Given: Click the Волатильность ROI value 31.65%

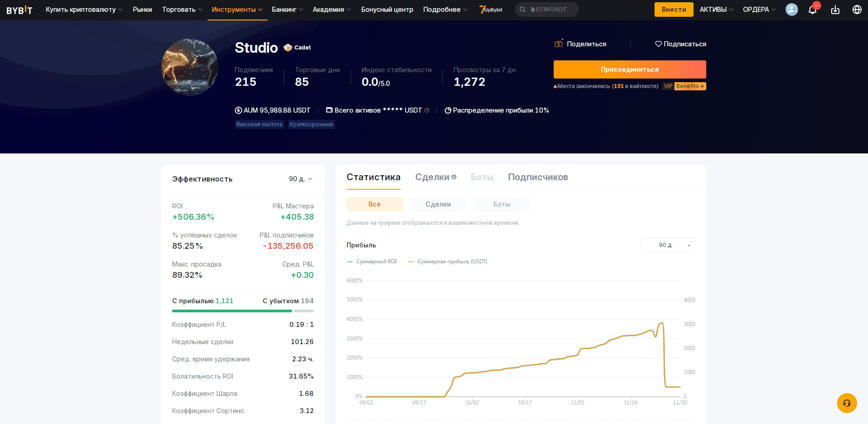Looking at the screenshot, I should (301, 376).
